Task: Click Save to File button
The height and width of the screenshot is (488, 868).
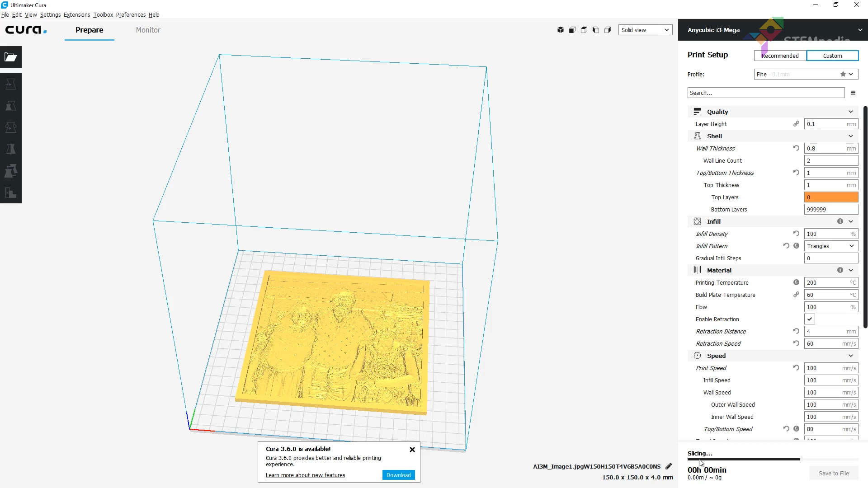Action: coord(834,473)
